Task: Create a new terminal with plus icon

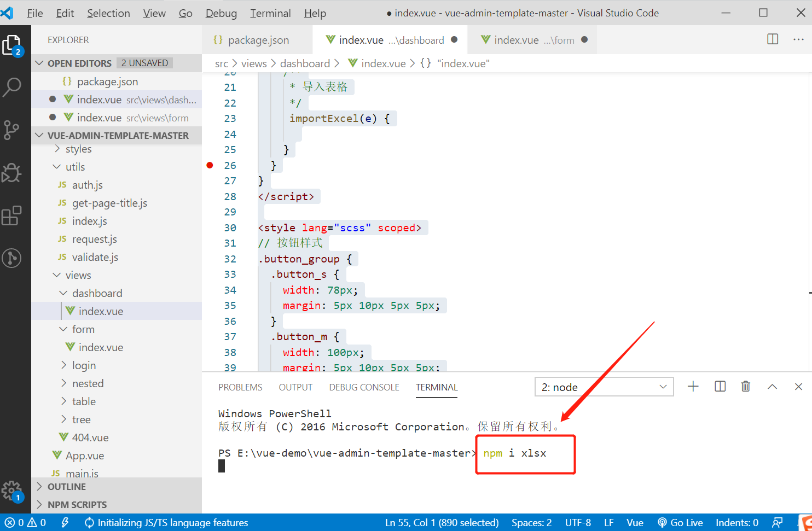Action: pyautogui.click(x=693, y=387)
